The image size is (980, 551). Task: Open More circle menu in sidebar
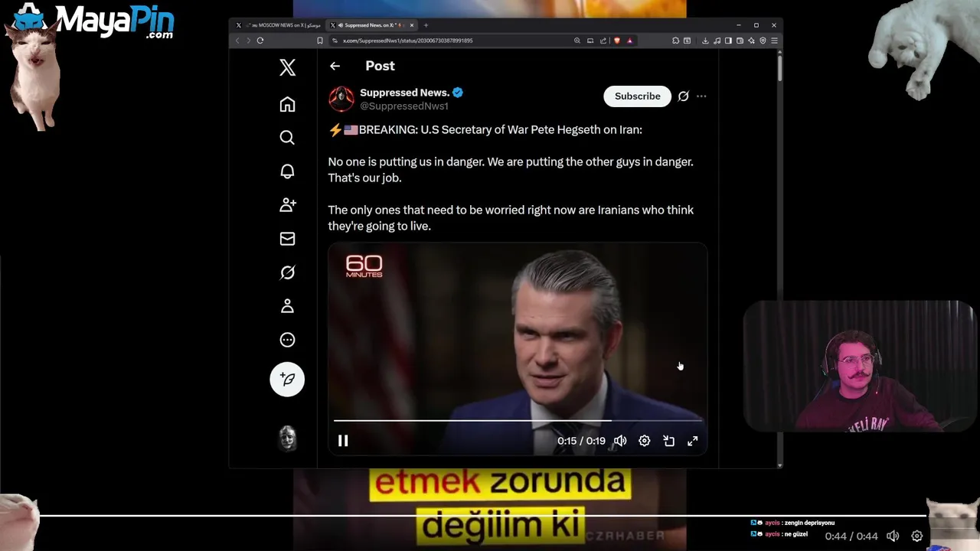point(287,340)
